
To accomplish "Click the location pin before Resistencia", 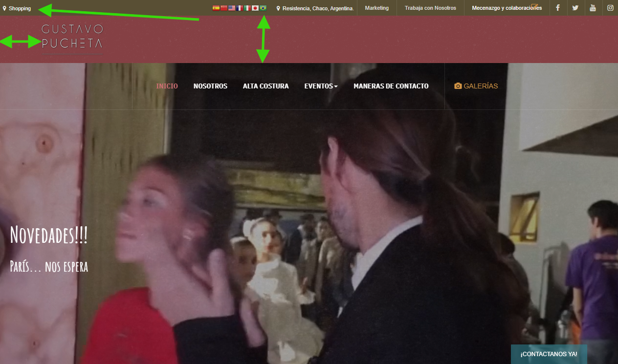I will click(x=278, y=8).
